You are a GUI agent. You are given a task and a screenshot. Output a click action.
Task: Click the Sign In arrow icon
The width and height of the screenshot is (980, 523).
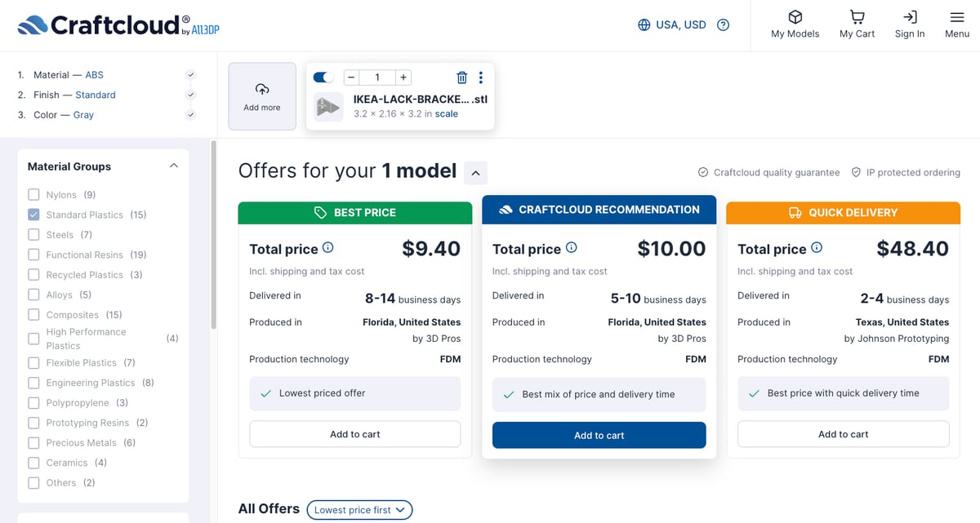pyautogui.click(x=910, y=17)
